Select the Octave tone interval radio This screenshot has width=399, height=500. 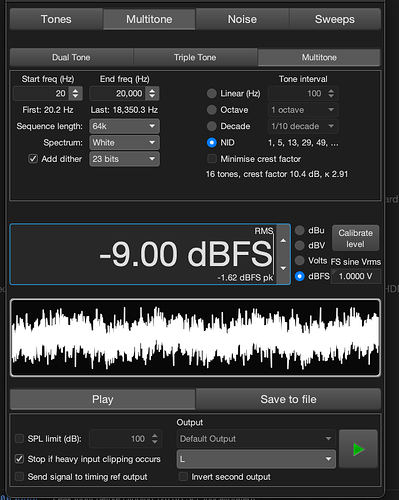pos(212,110)
